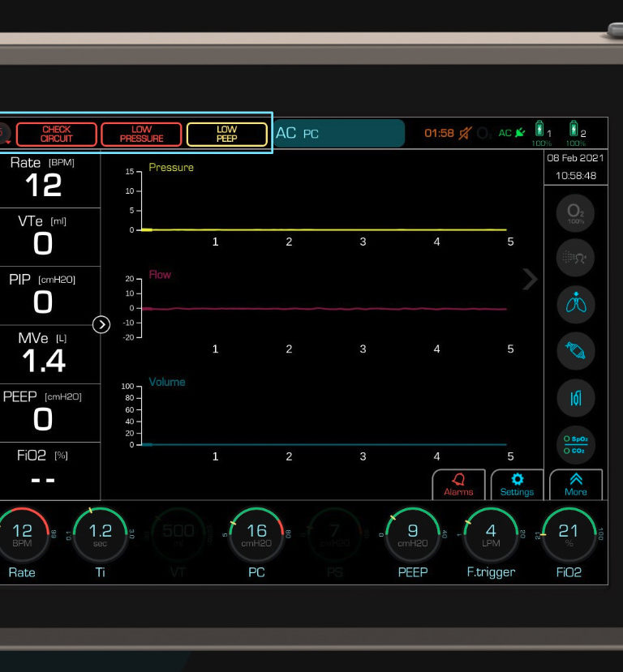
Task: Click the muted alarm bell icon
Action: (465, 133)
